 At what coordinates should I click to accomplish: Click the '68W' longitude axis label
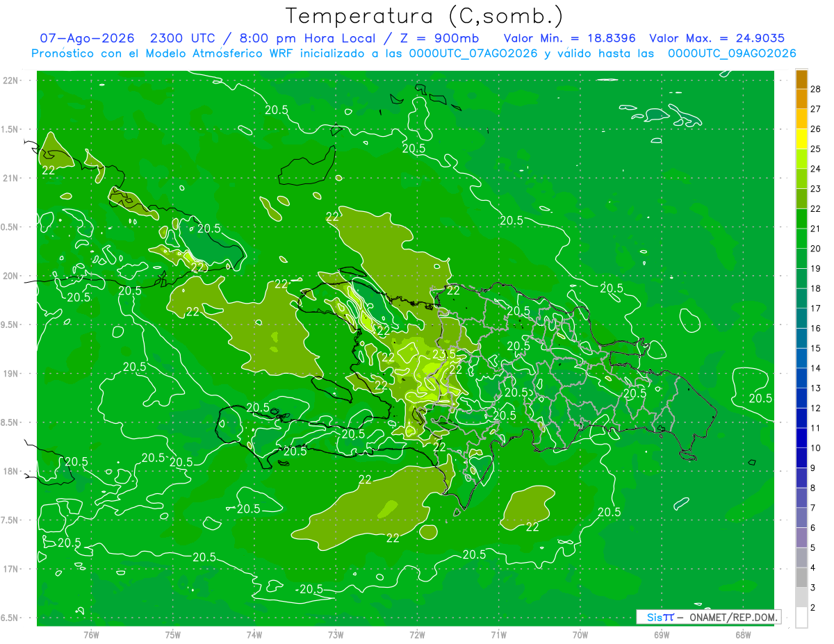tap(743, 634)
